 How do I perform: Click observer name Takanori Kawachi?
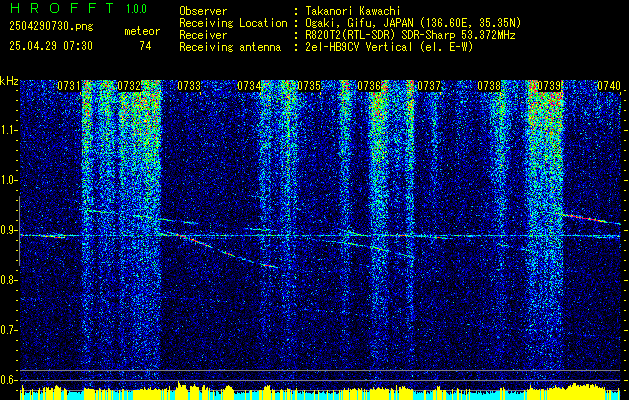353,11
